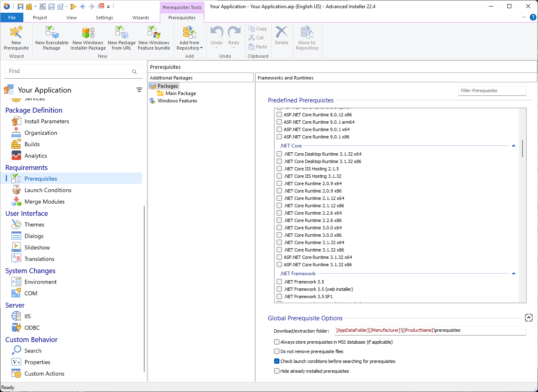Enable Do not remove prerequisite files

point(277,351)
